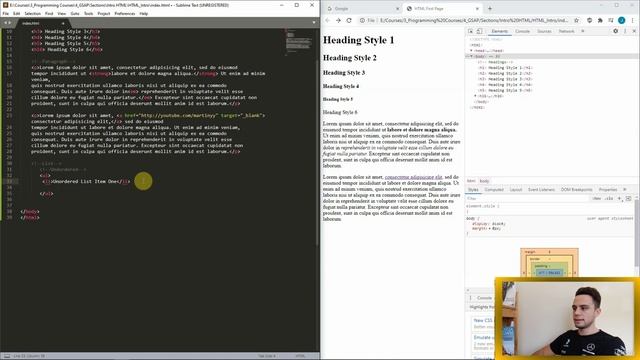Toggle the DevTools device toolbar

pos(480,31)
